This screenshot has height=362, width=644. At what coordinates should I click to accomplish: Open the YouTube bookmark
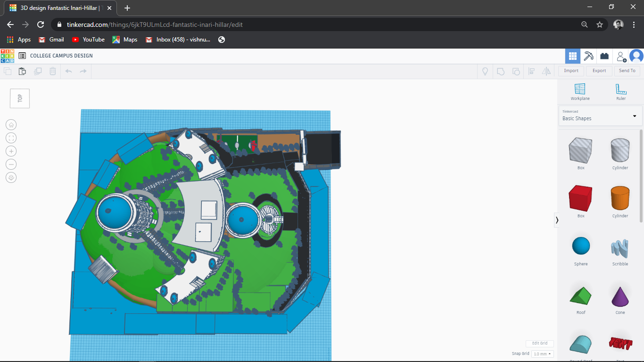point(88,40)
